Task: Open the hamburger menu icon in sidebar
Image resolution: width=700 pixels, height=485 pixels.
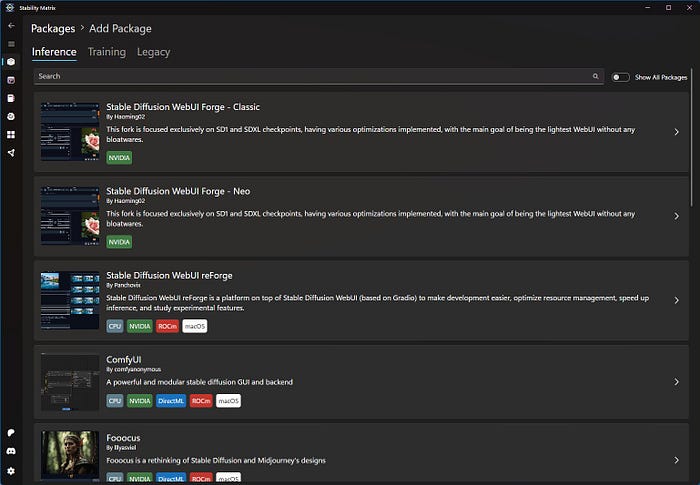Action: 11,44
